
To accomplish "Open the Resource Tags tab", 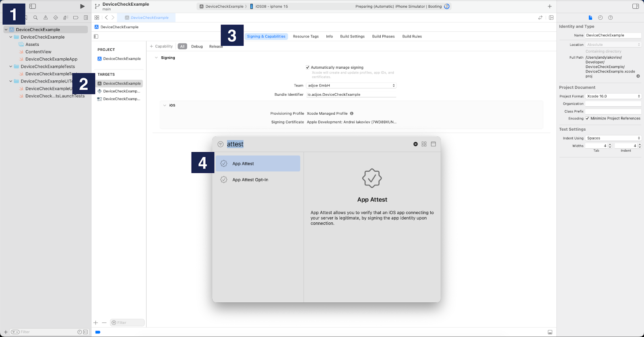I will [306, 37].
